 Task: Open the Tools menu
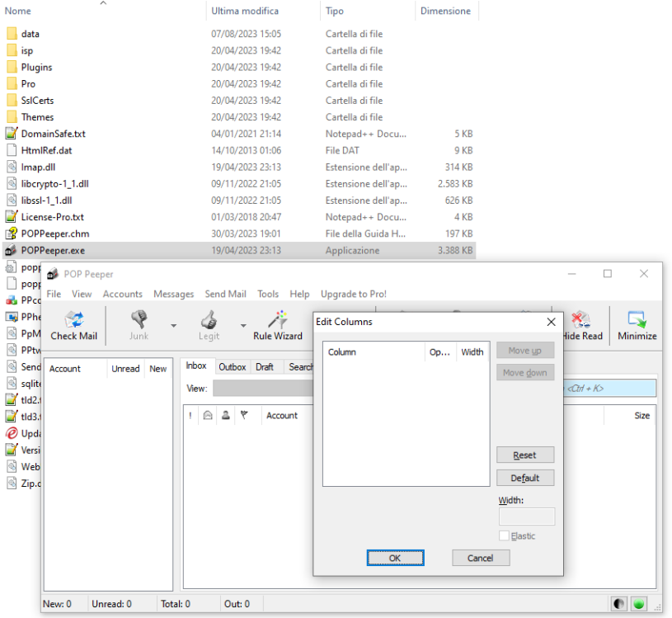(268, 294)
